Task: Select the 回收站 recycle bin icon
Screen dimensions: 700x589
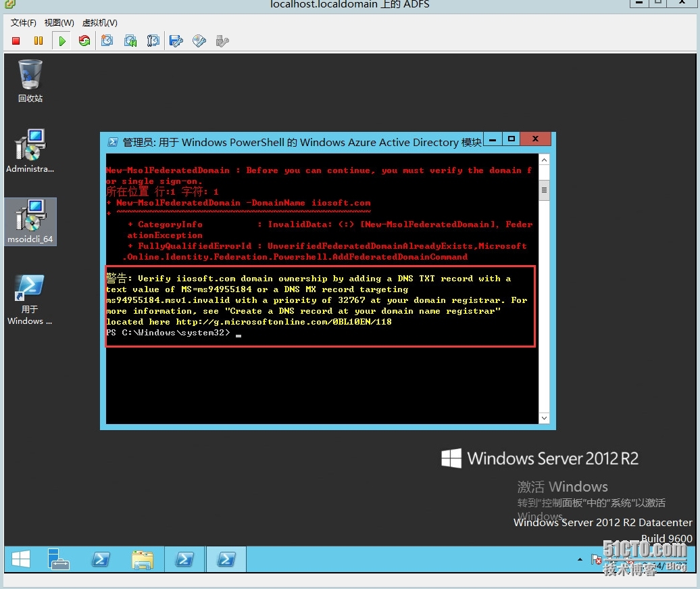Action: 30,81
